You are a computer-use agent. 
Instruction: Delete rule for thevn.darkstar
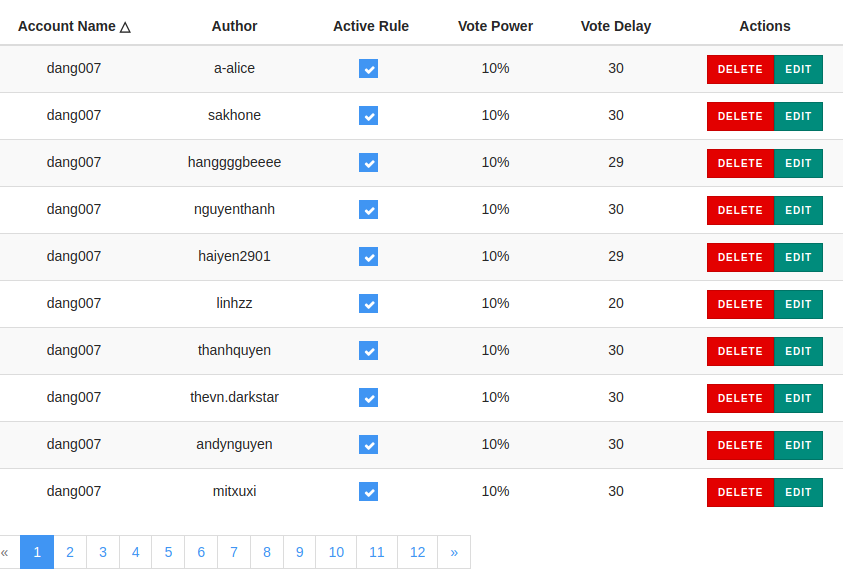tap(740, 398)
